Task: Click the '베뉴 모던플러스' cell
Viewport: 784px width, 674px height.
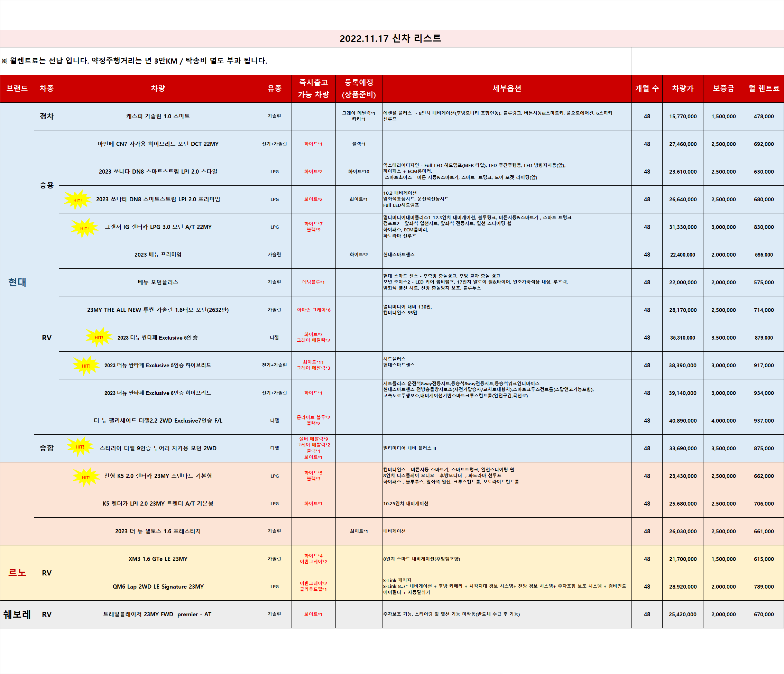Action: tap(158, 282)
